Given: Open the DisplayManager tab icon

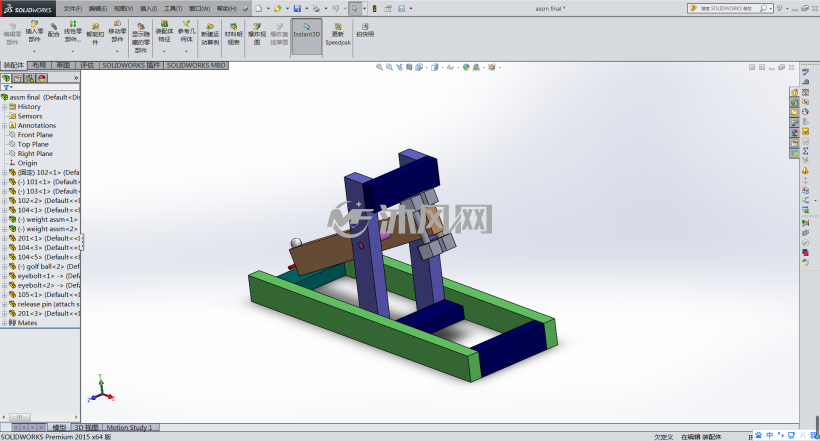Looking at the screenshot, I should (42, 78).
